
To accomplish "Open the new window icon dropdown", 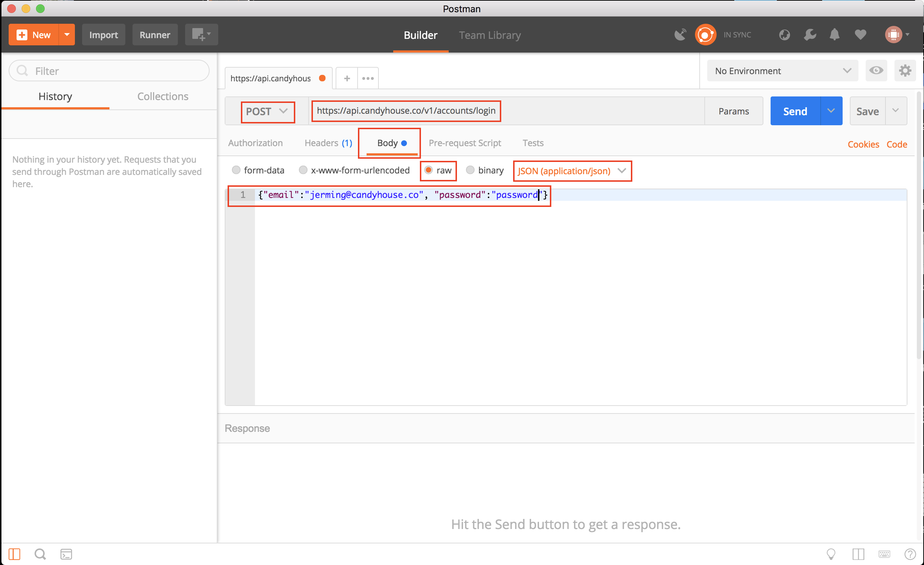I will click(201, 35).
